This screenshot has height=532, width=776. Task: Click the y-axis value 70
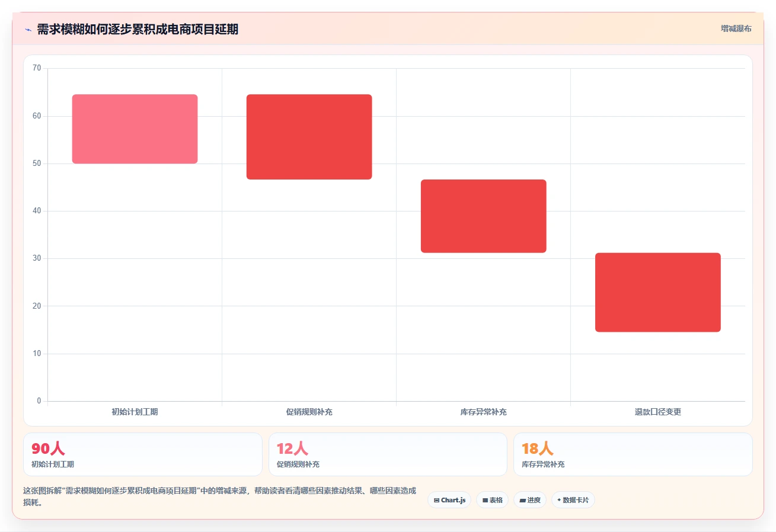(x=37, y=68)
